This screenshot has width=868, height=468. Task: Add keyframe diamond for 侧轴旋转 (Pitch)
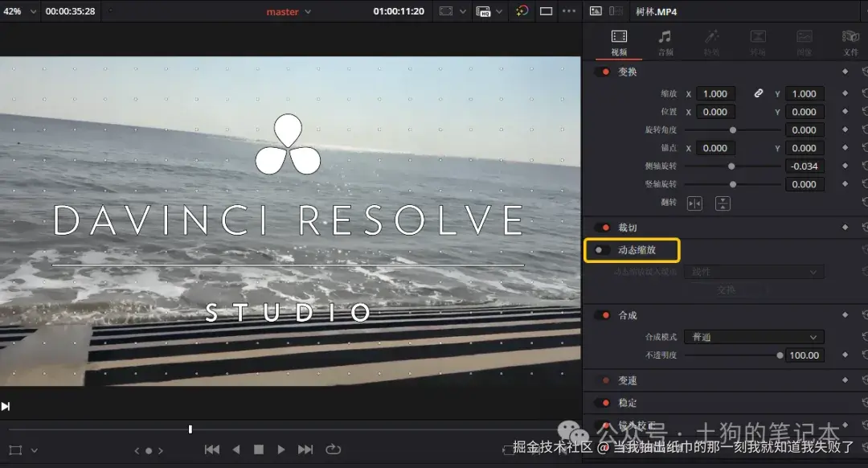(845, 166)
